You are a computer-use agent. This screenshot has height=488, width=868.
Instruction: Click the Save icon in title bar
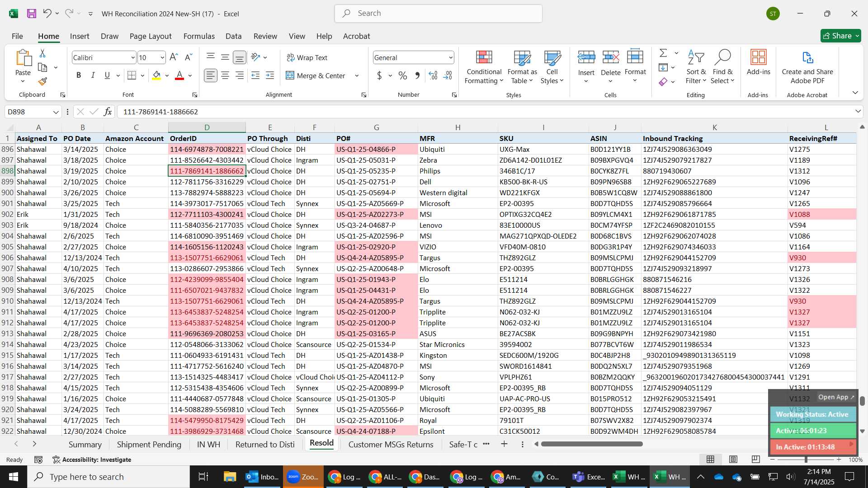click(32, 14)
